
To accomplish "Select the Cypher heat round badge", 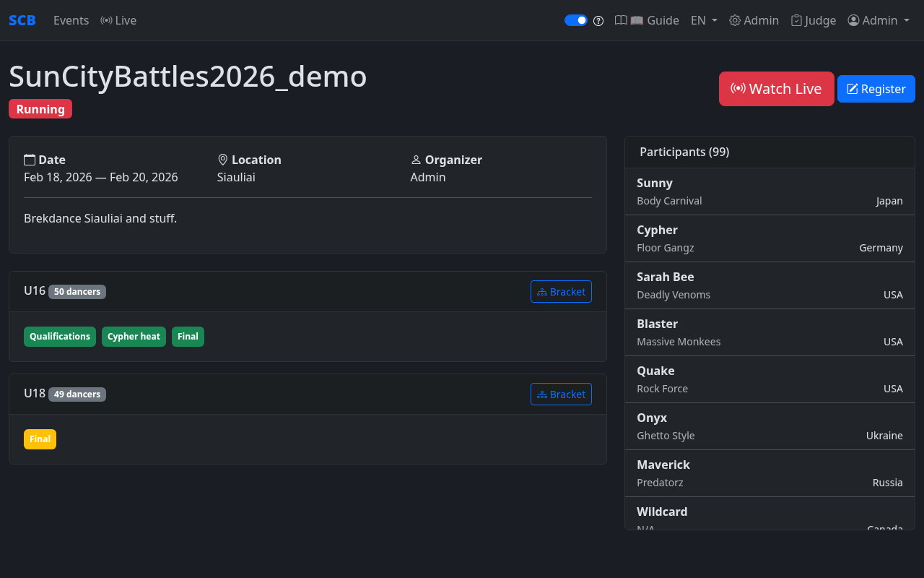I will (x=134, y=337).
